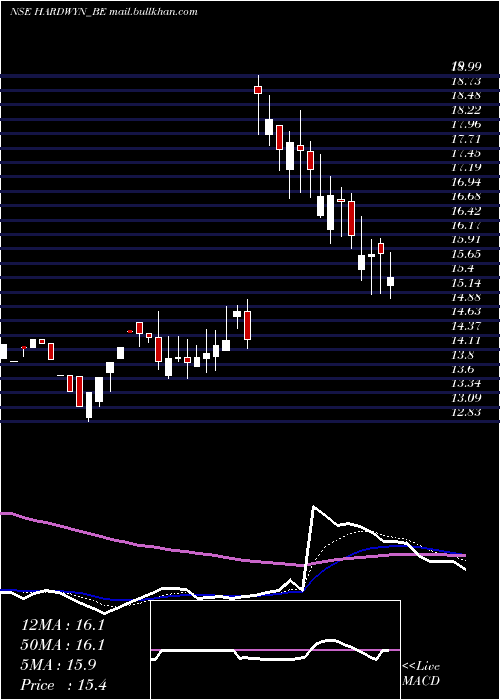The height and width of the screenshot is (700, 500).
Task: Click the 18.22 price axis label
Action: coord(466,110)
